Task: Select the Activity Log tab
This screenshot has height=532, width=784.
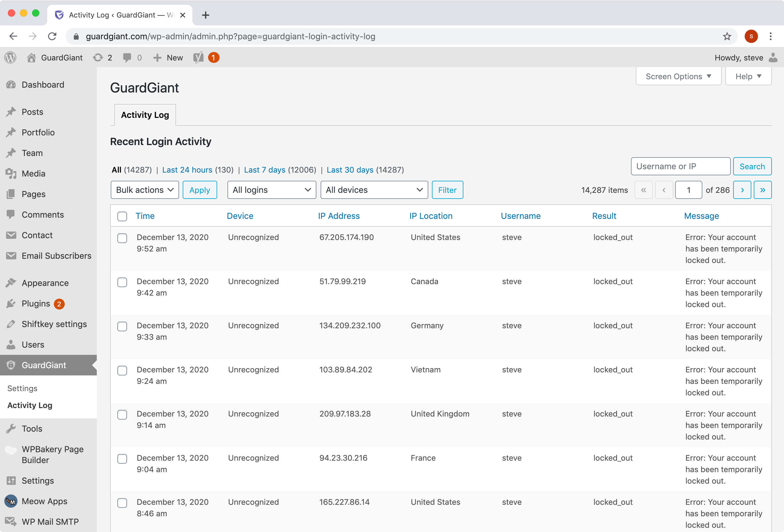Action: coord(145,115)
